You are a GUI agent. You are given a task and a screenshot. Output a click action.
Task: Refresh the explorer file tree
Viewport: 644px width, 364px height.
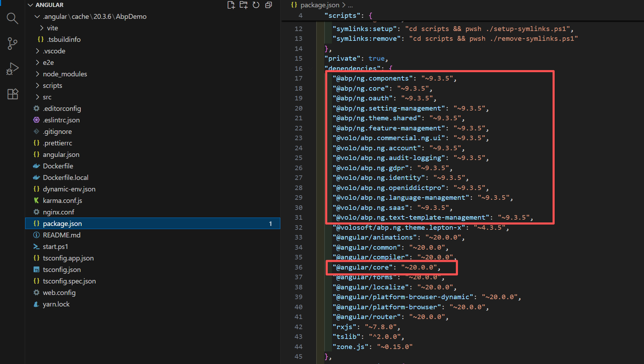256,5
